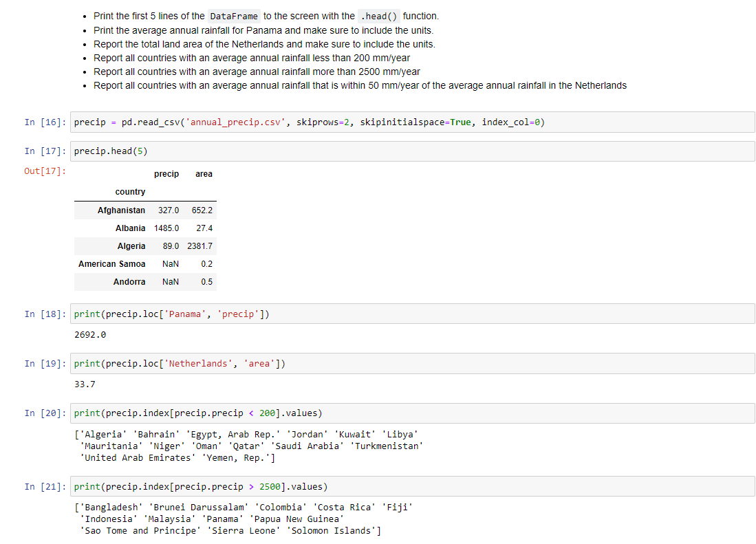Select the Albania row label
The height and width of the screenshot is (544, 756).
130,228
